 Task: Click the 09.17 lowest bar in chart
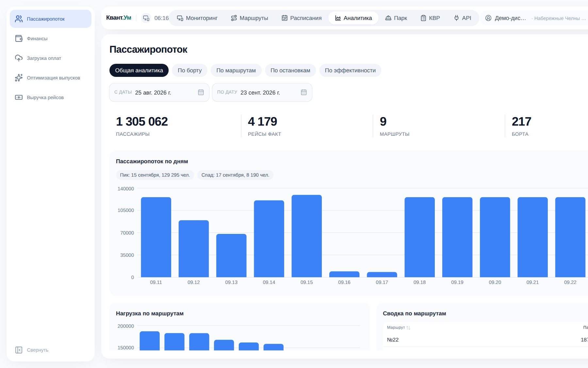pyautogui.click(x=382, y=274)
